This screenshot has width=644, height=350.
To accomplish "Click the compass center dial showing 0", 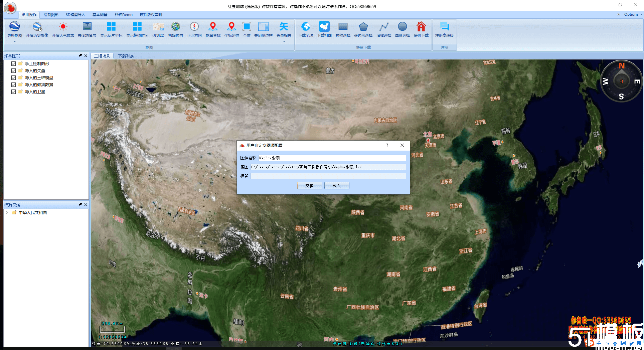I will click(621, 81).
